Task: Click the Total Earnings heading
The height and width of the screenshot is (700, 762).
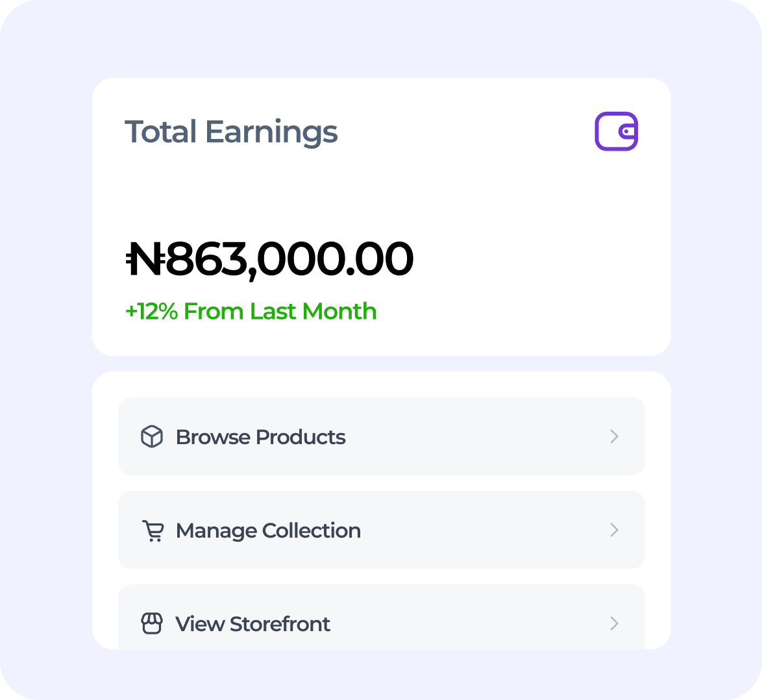Action: (231, 132)
